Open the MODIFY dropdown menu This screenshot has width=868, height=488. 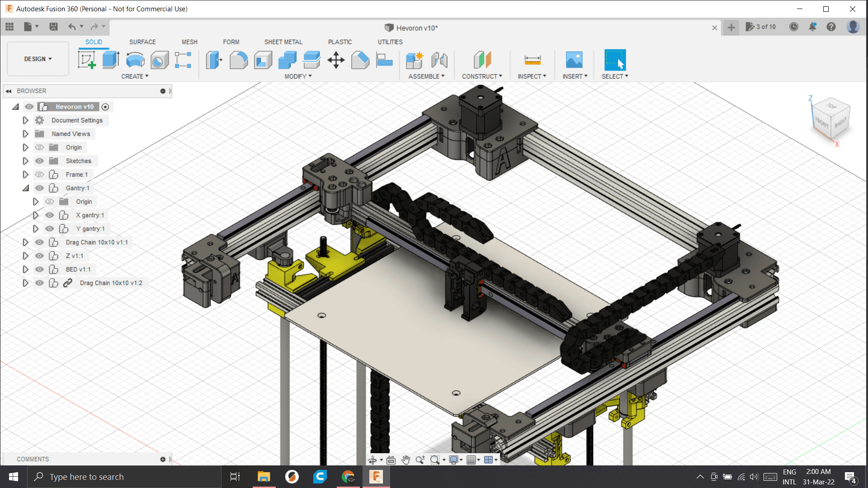298,76
